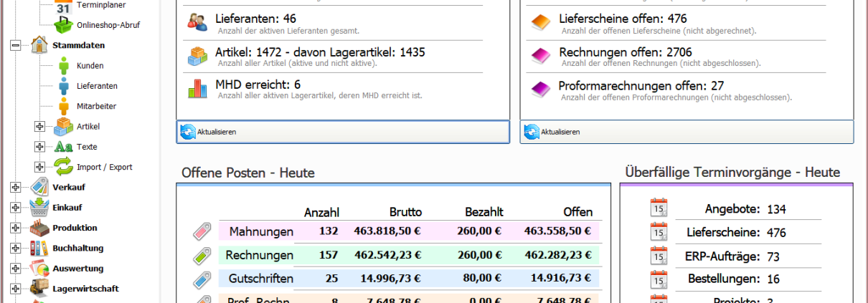Click the Buchhaltung binders icon
Screen dimensions: 868x303
[x=39, y=248]
